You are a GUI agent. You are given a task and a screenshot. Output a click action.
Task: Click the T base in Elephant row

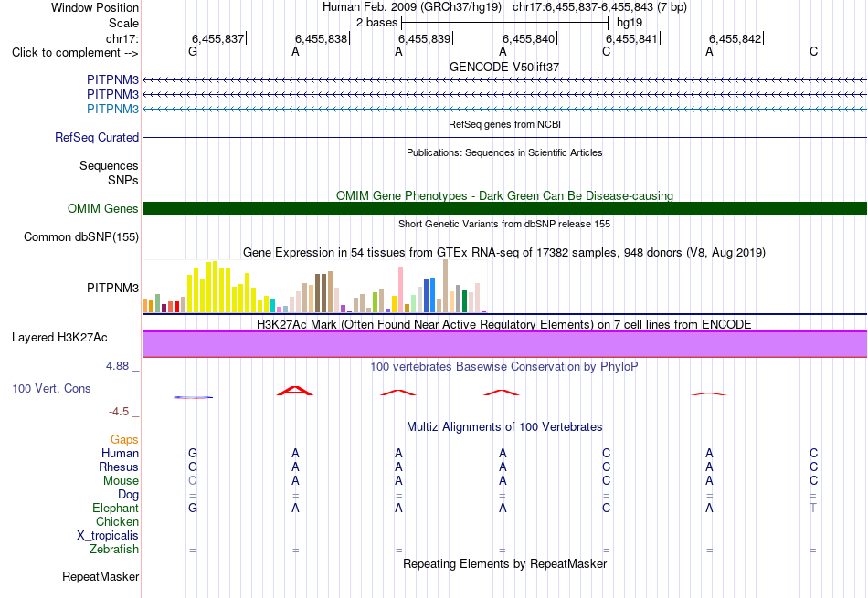click(x=813, y=508)
